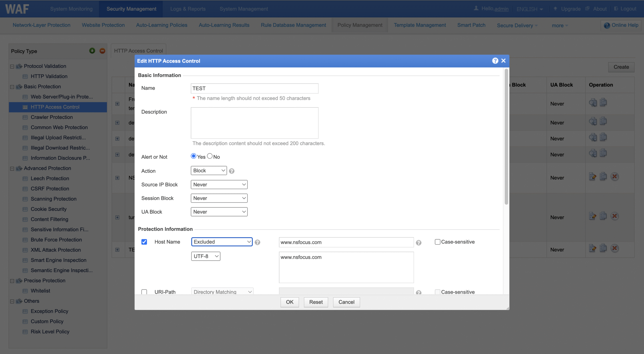Open the UTF-8 encoding dropdown

click(206, 256)
